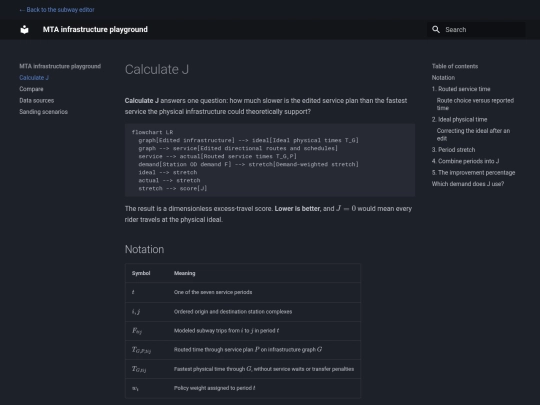Click the 'Lower is better' bold text
Image resolution: width=540 pixels, height=405 pixels.
297,208
